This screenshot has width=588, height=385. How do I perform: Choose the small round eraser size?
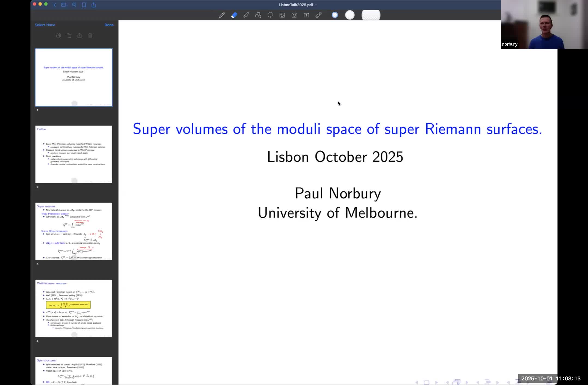[x=335, y=15]
